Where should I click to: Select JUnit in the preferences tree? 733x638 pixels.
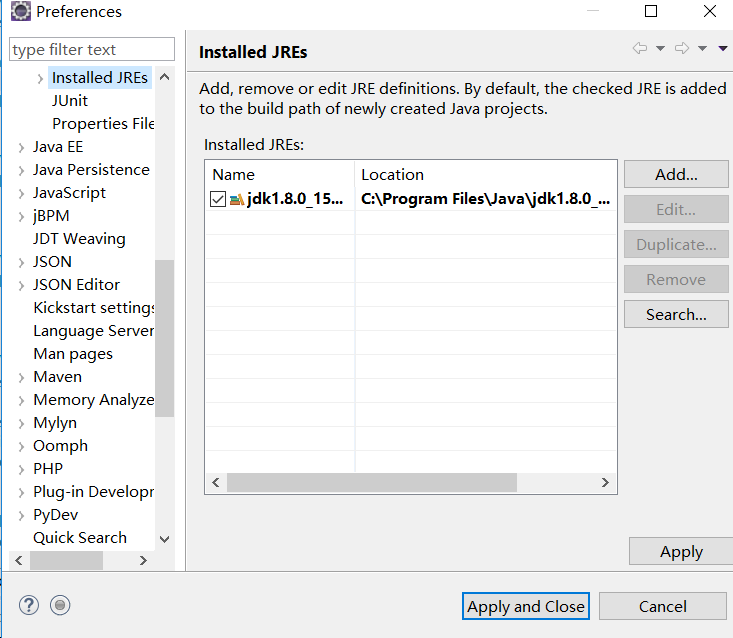click(x=70, y=100)
